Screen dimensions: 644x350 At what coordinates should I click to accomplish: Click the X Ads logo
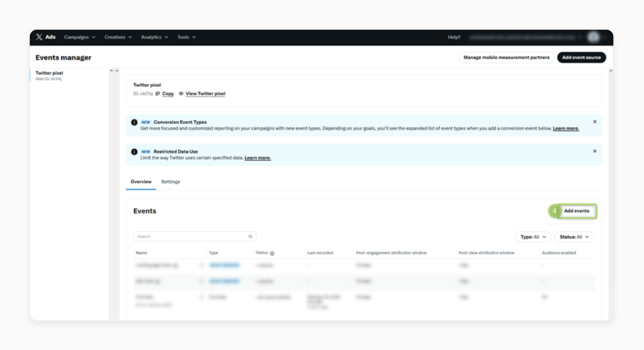click(x=45, y=37)
